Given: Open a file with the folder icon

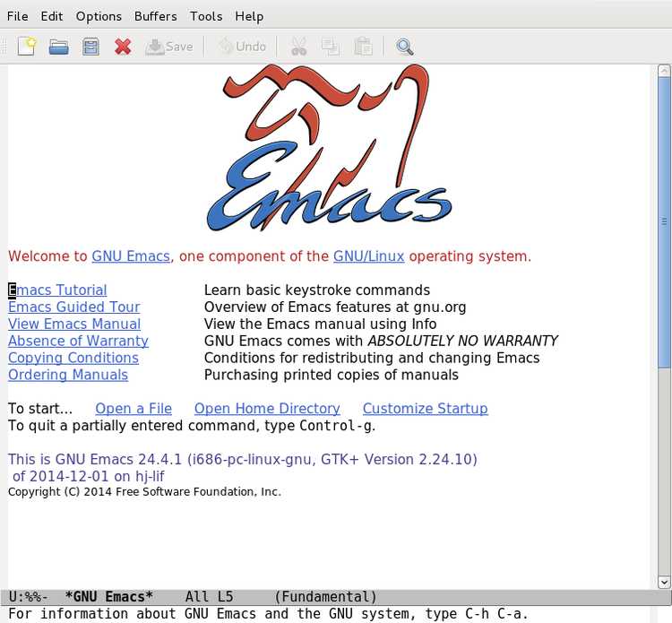Looking at the screenshot, I should [59, 47].
